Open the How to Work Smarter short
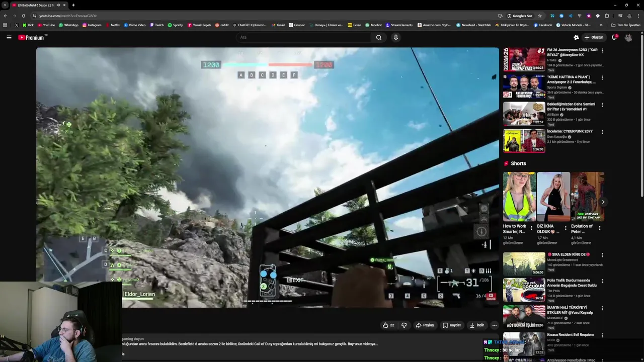644x362 pixels. 519,197
